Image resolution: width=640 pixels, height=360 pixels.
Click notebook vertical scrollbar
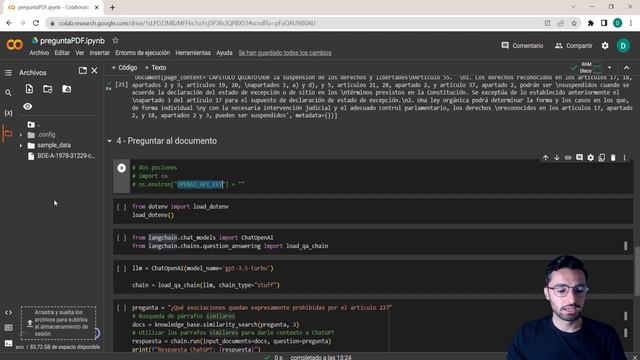638,270
